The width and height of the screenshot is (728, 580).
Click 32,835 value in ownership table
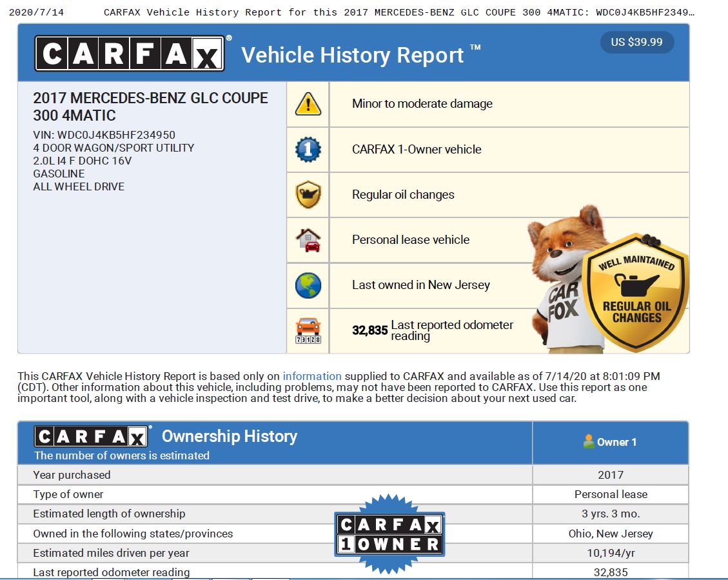(x=611, y=572)
